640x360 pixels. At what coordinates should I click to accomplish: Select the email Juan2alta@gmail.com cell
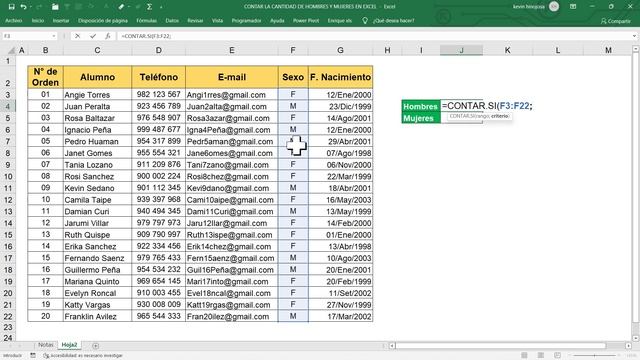[232, 107]
